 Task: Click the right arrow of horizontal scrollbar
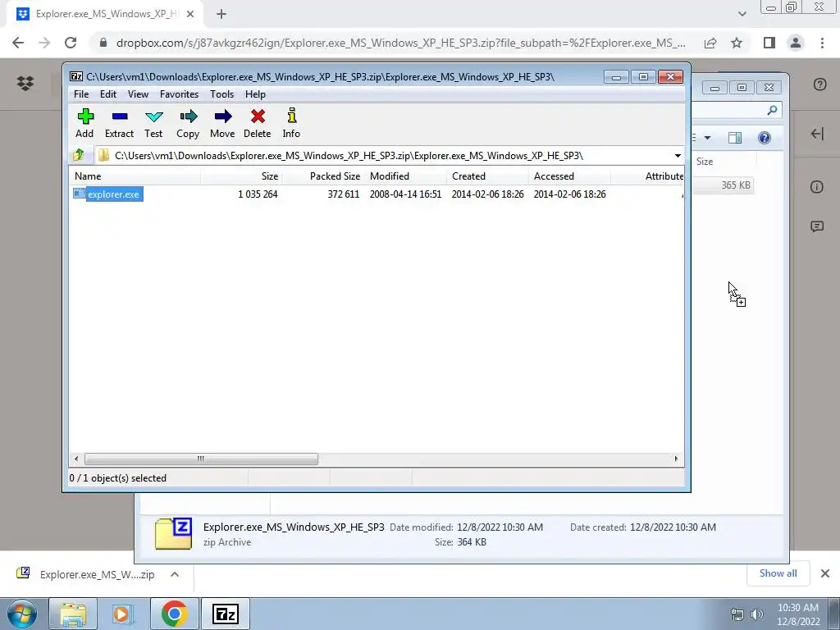click(x=676, y=459)
